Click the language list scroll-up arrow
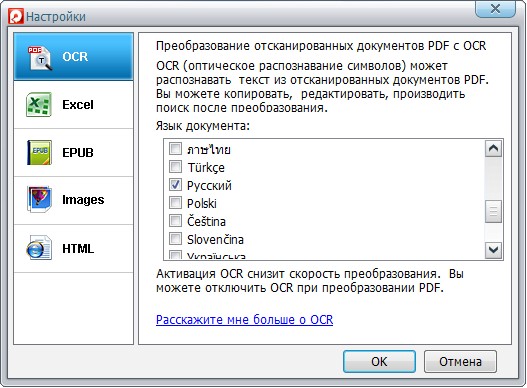Viewport: 527px width, 388px height. 493,149
